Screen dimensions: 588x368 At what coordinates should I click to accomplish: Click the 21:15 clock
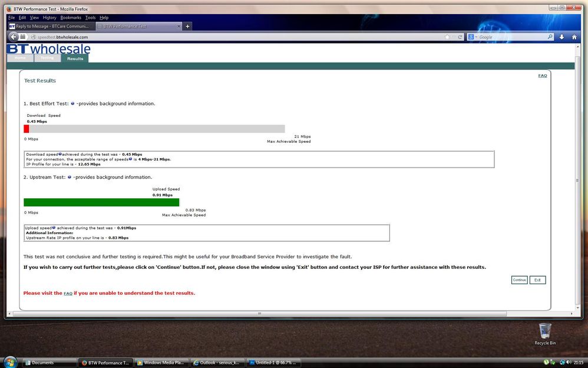(578, 362)
